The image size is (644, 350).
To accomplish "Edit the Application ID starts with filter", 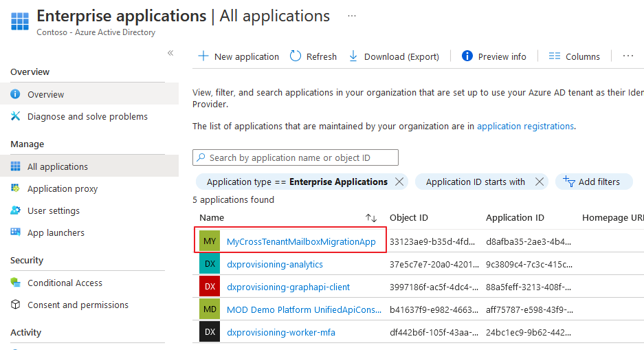I will (475, 182).
